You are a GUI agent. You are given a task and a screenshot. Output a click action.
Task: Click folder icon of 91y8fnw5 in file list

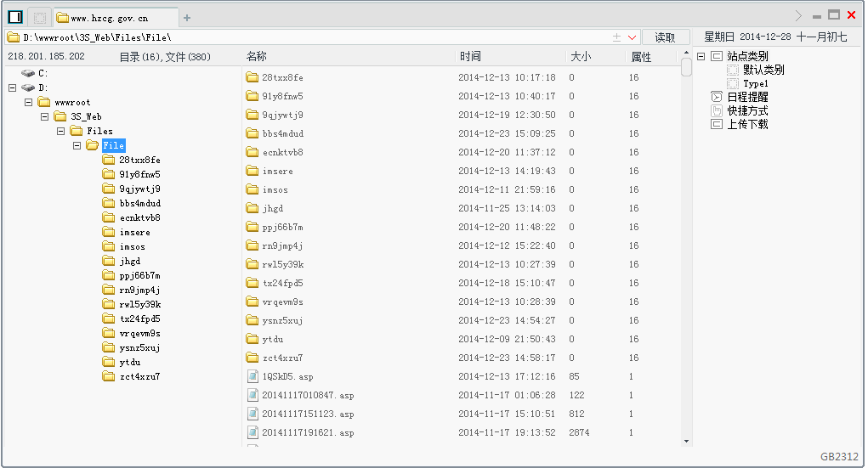click(252, 96)
